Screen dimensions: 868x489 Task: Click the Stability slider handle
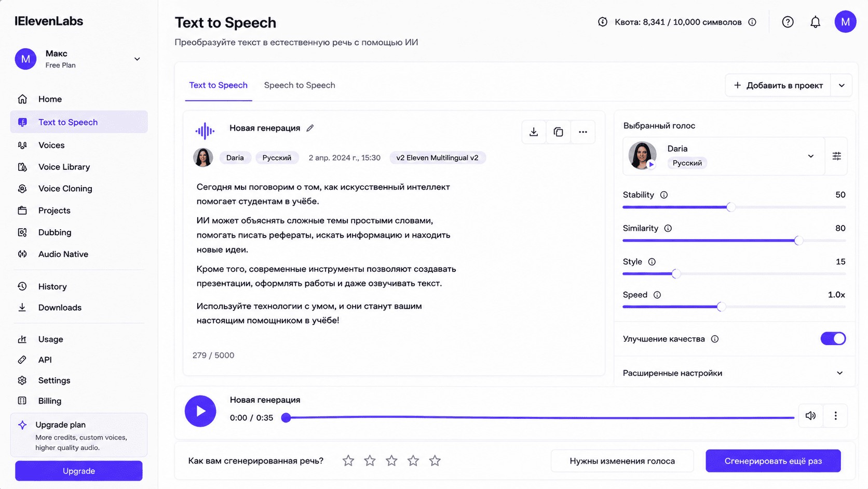coord(731,207)
